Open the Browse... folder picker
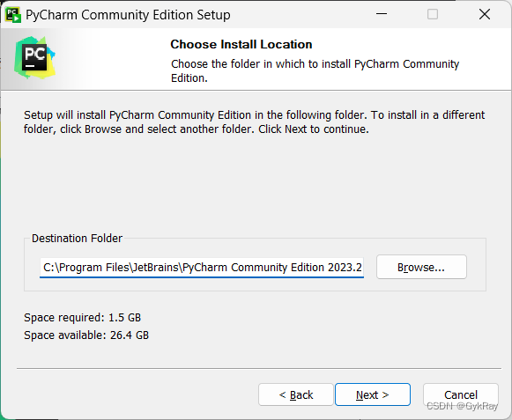The image size is (512, 420). pos(421,267)
